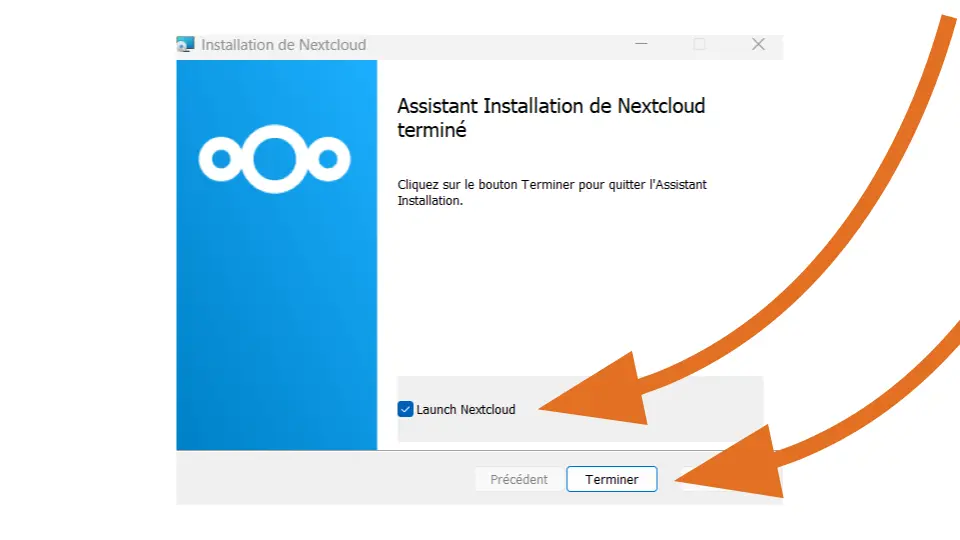Click the maximize box in the title bar
960x540 pixels.
[x=700, y=45]
